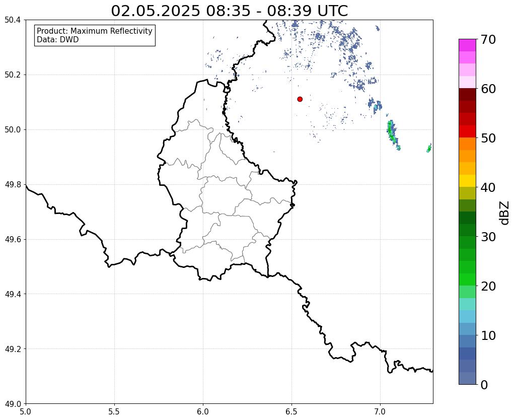Click the colorbar tick label '40'
The image size is (515, 420).
(x=488, y=187)
